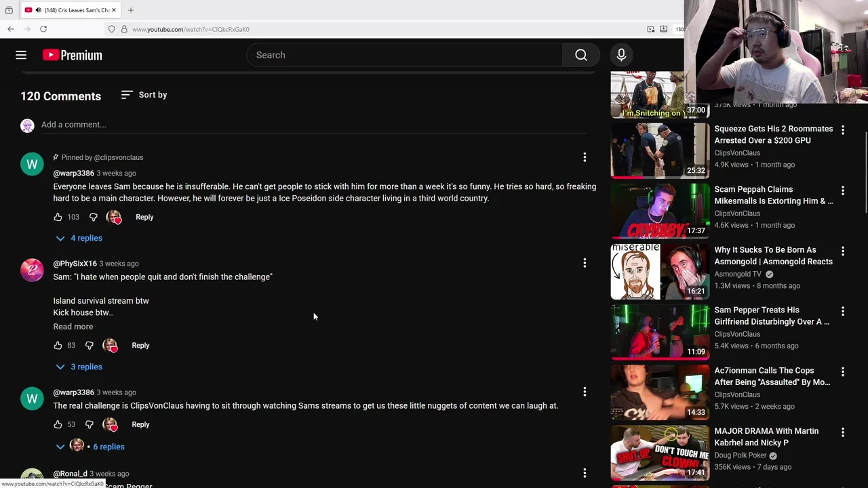Screen dimensions: 868x488
Task: Open 'I'm Snitching' video thumbnail
Action: pyautogui.click(x=660, y=95)
